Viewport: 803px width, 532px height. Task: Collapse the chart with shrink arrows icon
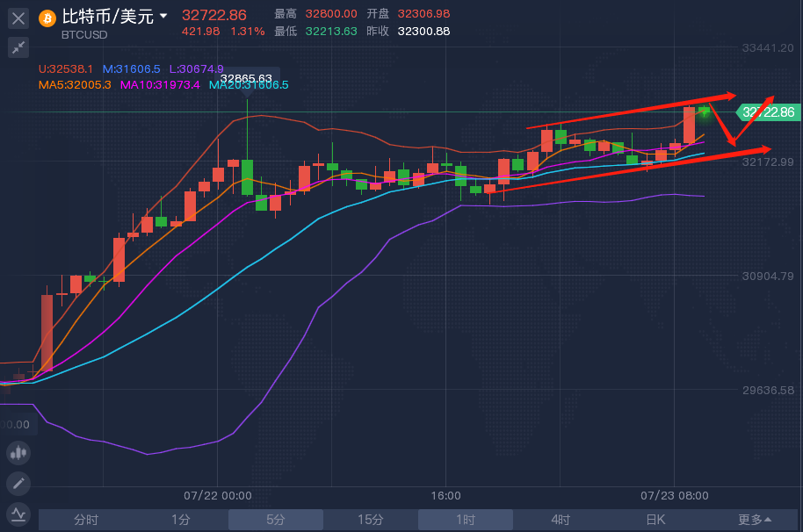18,47
